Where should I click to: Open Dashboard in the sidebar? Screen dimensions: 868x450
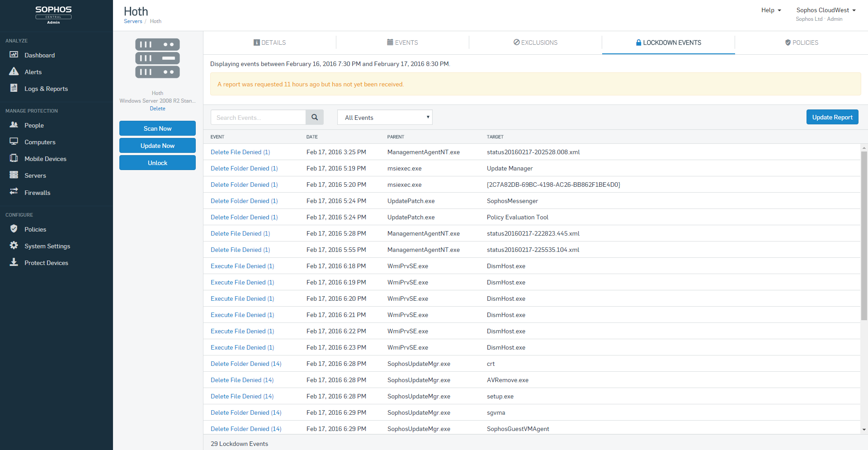tap(39, 55)
